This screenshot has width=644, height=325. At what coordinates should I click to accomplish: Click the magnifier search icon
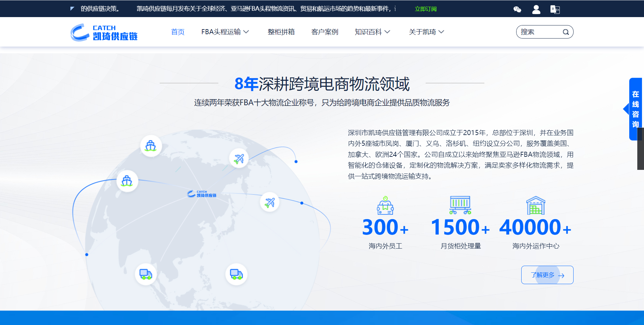(566, 32)
